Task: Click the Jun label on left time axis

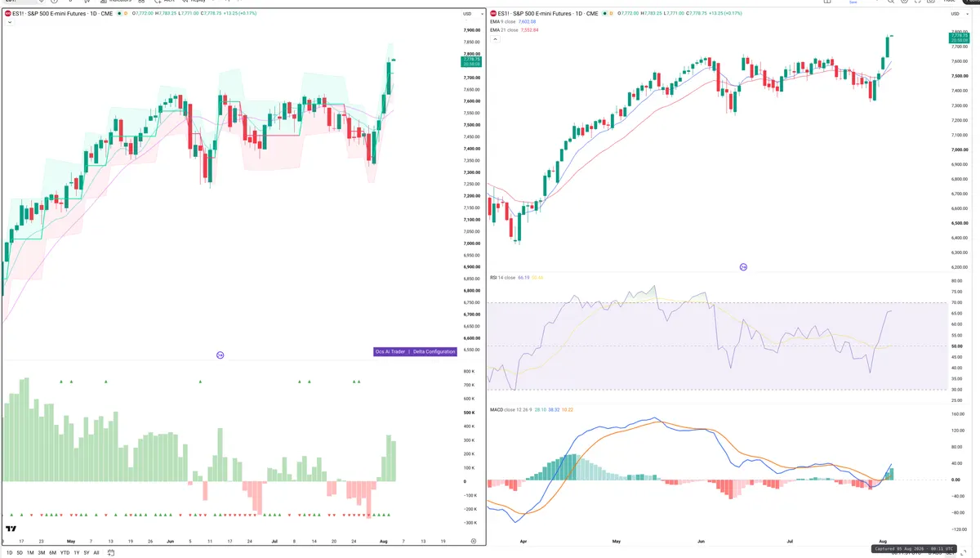Action: [x=170, y=541]
